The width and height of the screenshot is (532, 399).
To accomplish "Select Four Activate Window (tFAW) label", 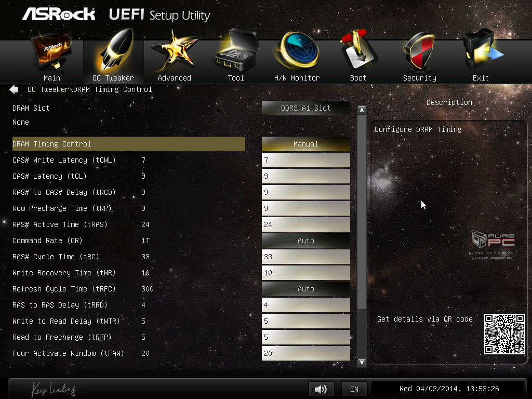I will coord(68,353).
